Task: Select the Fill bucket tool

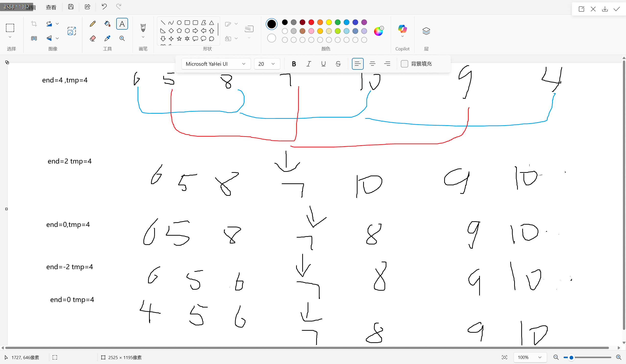Action: coord(107,24)
